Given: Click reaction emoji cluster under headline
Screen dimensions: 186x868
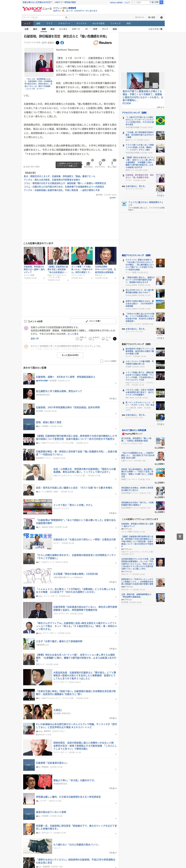Looking at the screenshot, I should tap(51, 43).
